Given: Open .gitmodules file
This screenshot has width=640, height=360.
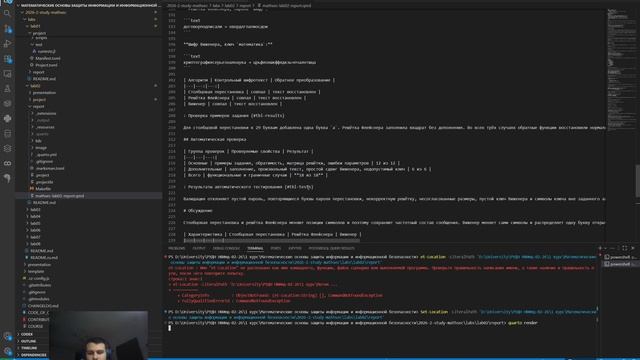Looking at the screenshot, I should [39, 299].
